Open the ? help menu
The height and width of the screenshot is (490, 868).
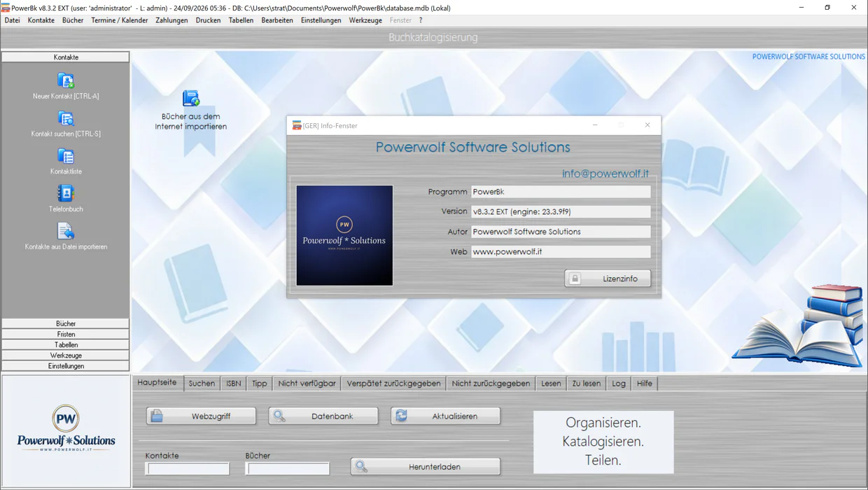coord(421,20)
